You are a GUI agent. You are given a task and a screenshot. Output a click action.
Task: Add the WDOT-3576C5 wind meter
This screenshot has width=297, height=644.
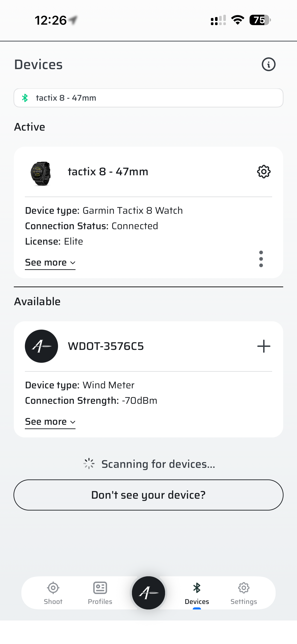(264, 346)
